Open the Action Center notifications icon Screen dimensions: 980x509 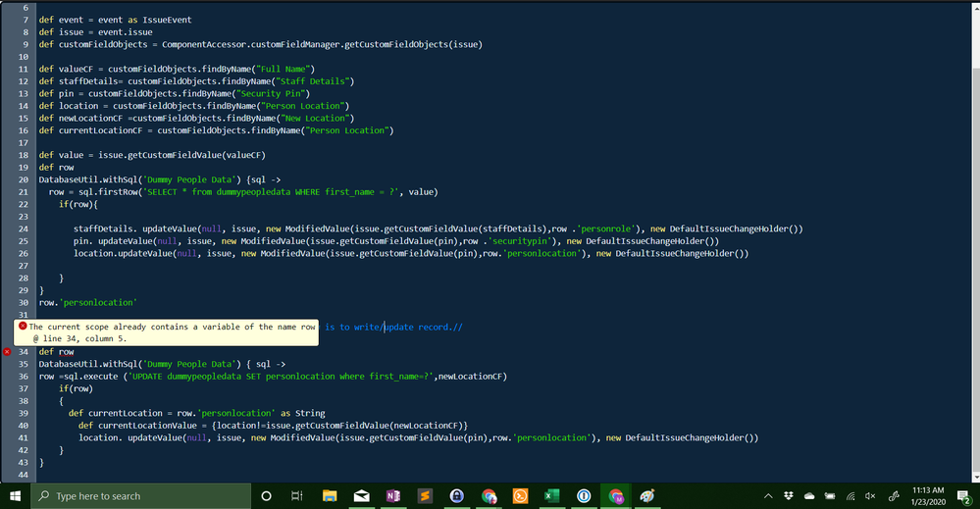coord(963,496)
